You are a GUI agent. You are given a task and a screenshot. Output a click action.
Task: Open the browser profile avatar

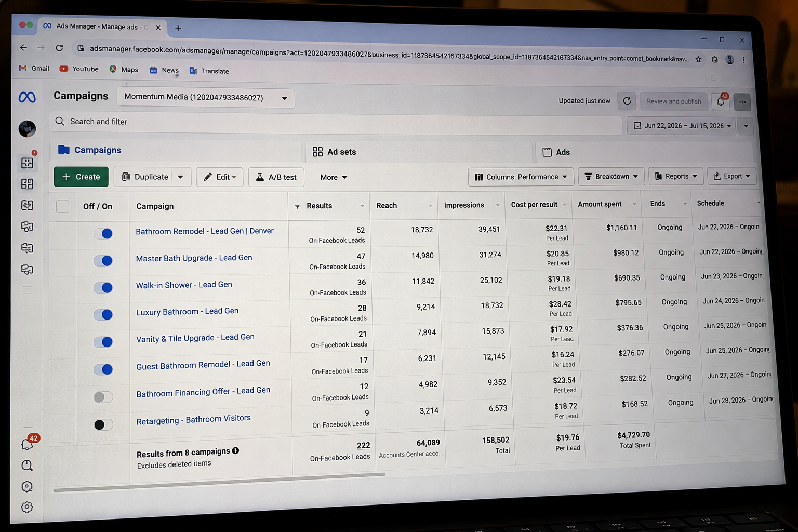729,60
